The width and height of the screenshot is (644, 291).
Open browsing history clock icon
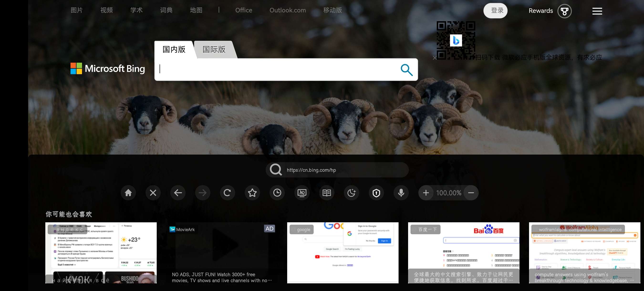pyautogui.click(x=277, y=193)
